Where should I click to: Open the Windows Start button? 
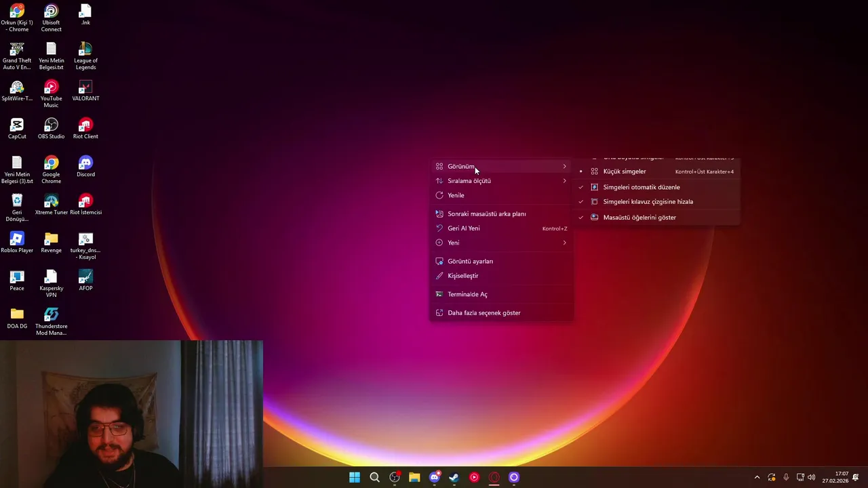tap(355, 477)
